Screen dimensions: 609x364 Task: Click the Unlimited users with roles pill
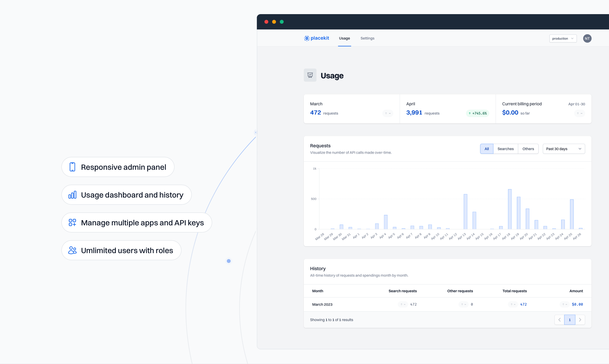[121, 250]
